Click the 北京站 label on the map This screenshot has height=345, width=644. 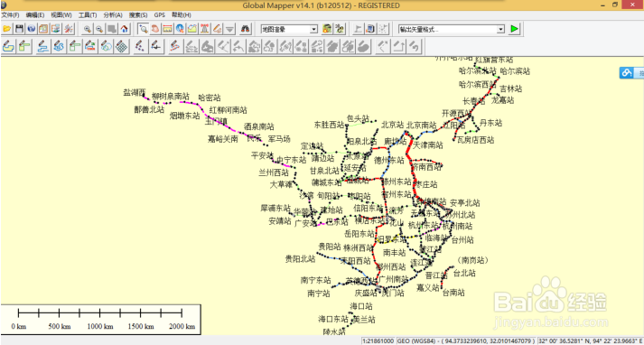(x=392, y=124)
